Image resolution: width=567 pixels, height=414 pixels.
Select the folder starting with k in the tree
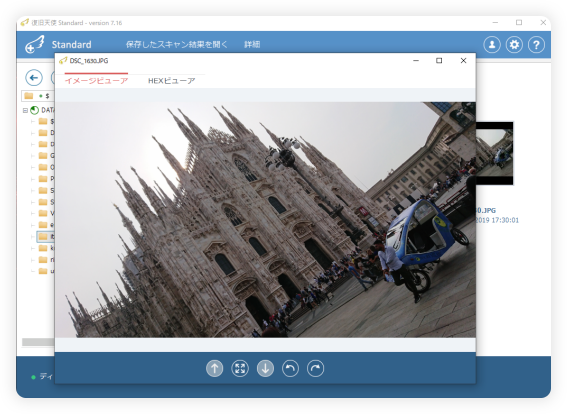[x=43, y=248]
